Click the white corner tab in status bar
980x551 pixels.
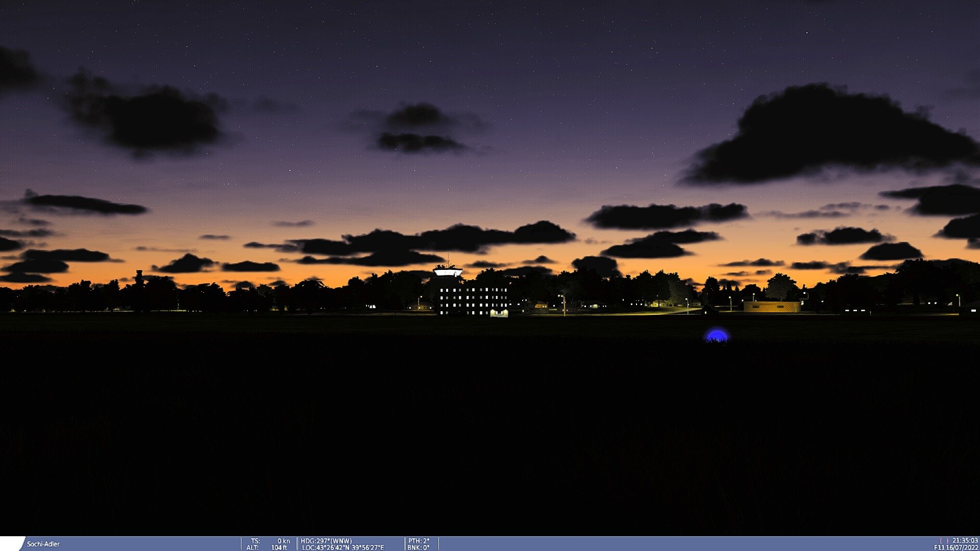tap(10, 544)
